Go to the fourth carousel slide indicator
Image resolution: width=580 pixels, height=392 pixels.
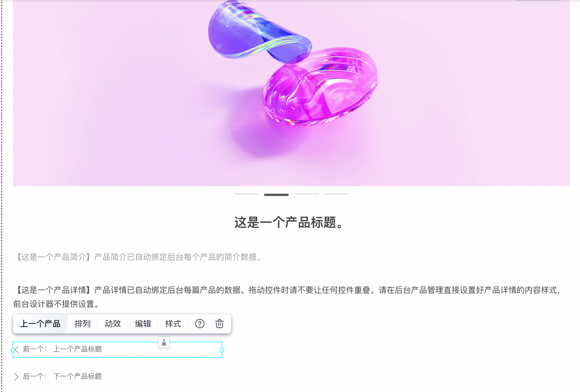click(337, 194)
